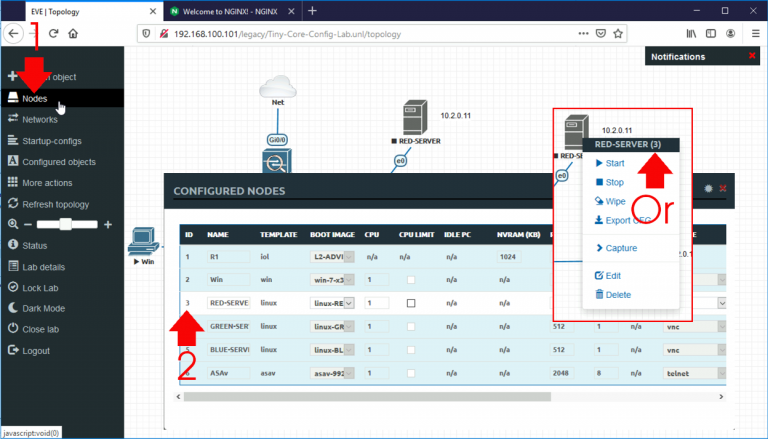The image size is (768, 439).
Task: Open the Firefox Library icon
Action: pyautogui.click(x=691, y=33)
